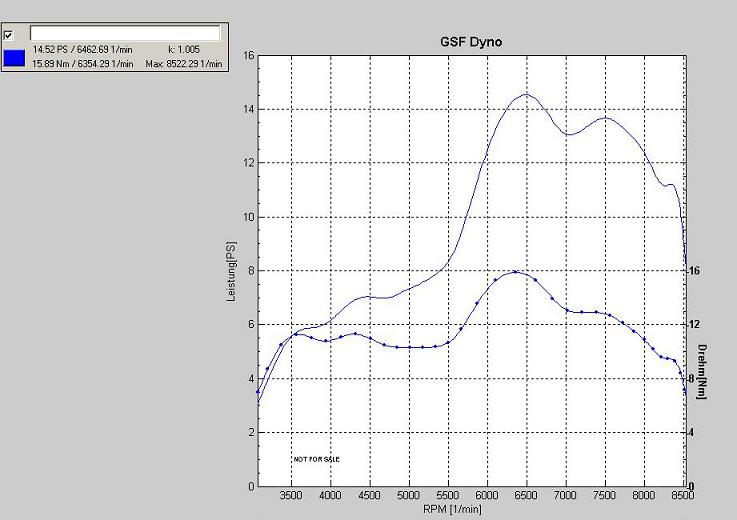Image resolution: width=737 pixels, height=520 pixels.
Task: Click the GSF Dyno chart title
Action: 470,43
